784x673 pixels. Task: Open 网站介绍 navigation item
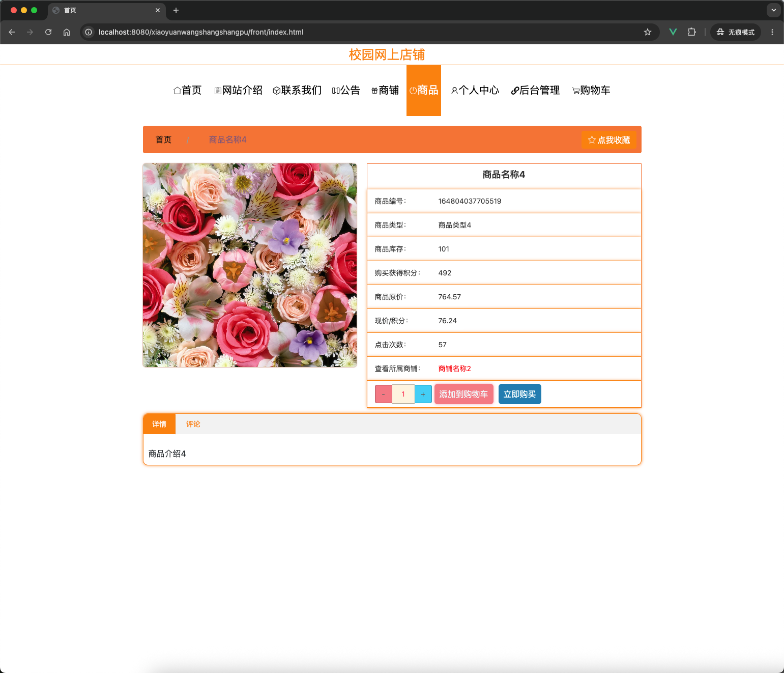tap(238, 90)
